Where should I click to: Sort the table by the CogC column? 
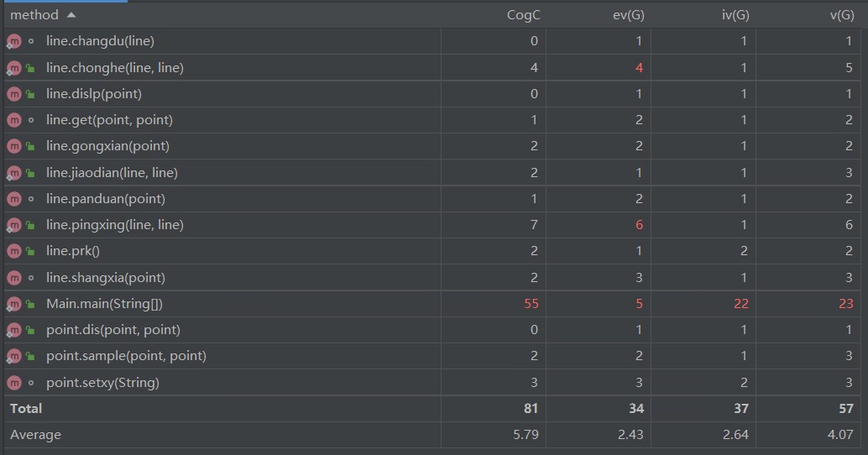point(523,15)
